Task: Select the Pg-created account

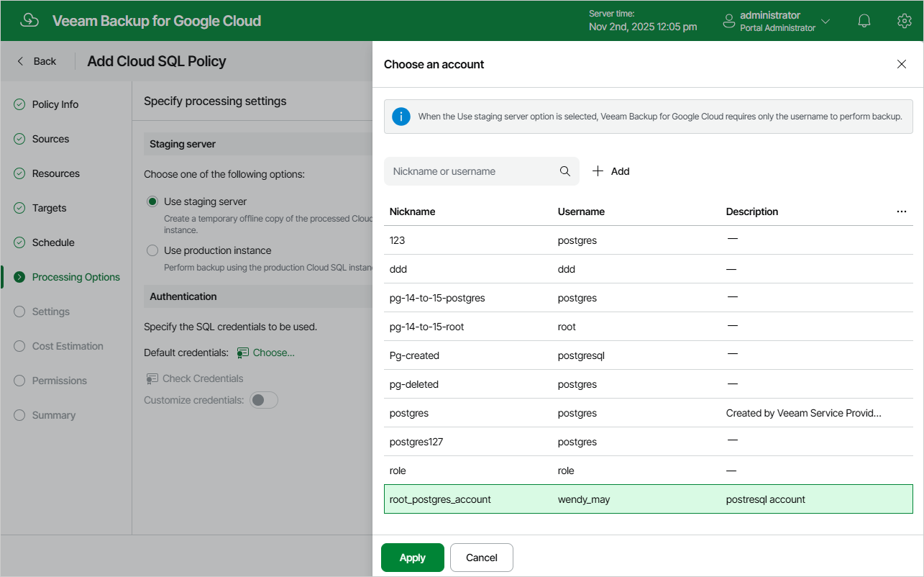Action: click(649, 355)
